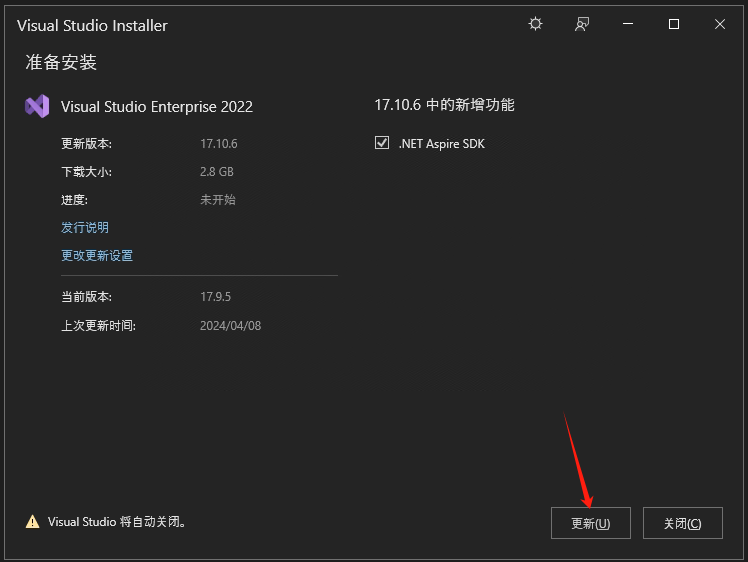Open the 发行说明 release notes link
Screen dimensions: 748x562
coord(85,228)
